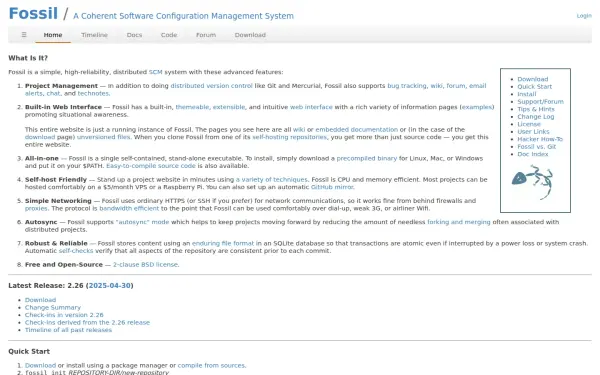
Task: Click the technotes link
Action: (93, 93)
